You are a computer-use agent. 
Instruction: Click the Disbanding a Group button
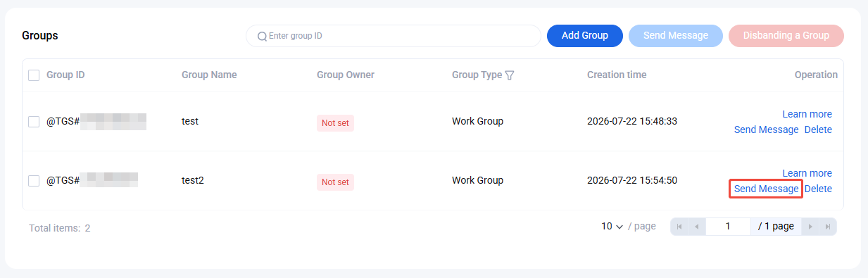coord(786,36)
